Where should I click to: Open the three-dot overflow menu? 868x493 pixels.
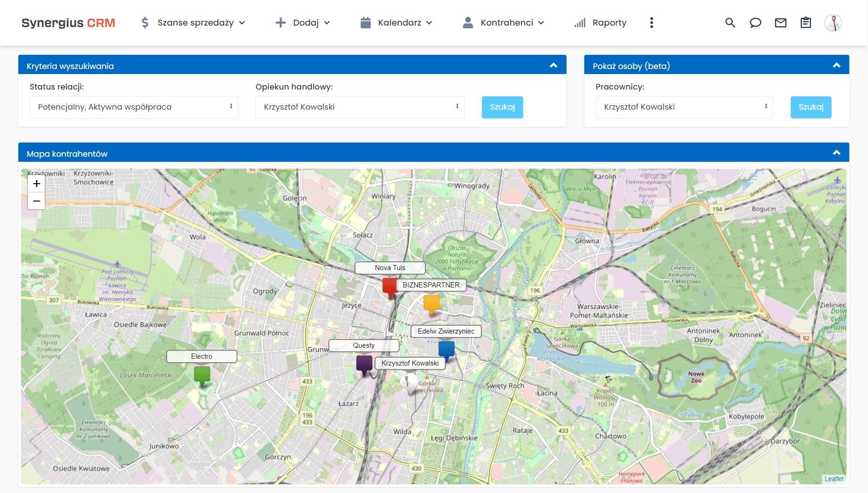(x=651, y=22)
